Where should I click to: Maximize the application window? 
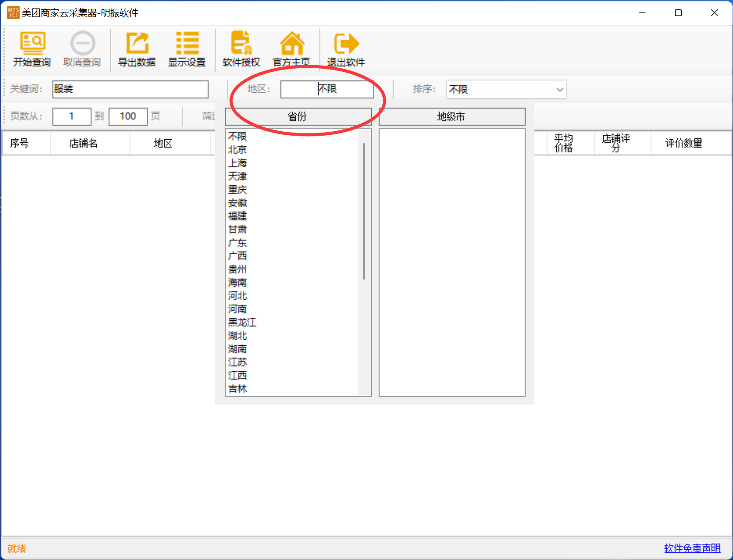678,12
